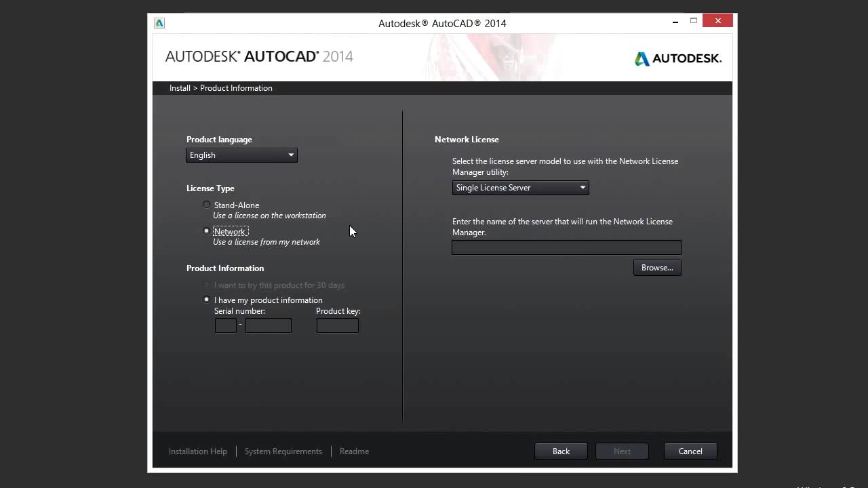Open the System Requirements link
868x488 pixels.
point(283,451)
